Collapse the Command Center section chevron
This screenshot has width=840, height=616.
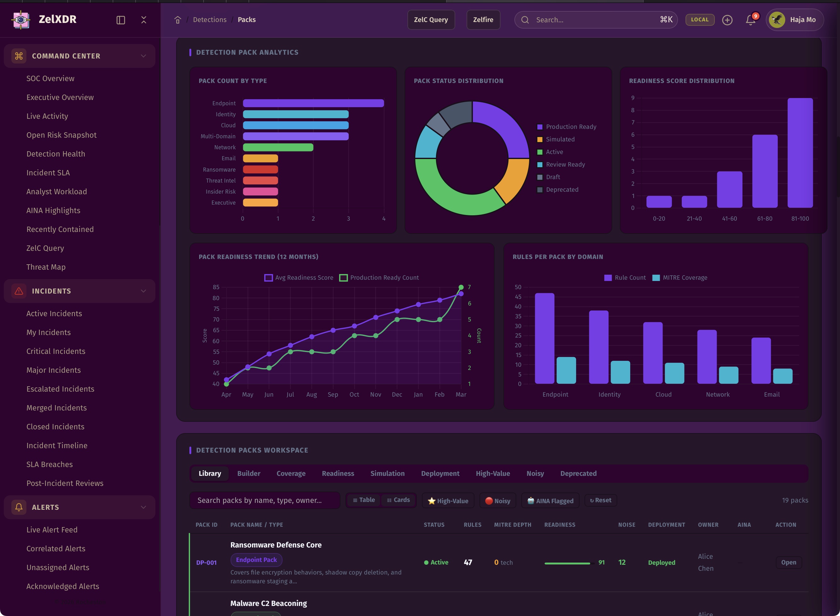(x=143, y=56)
